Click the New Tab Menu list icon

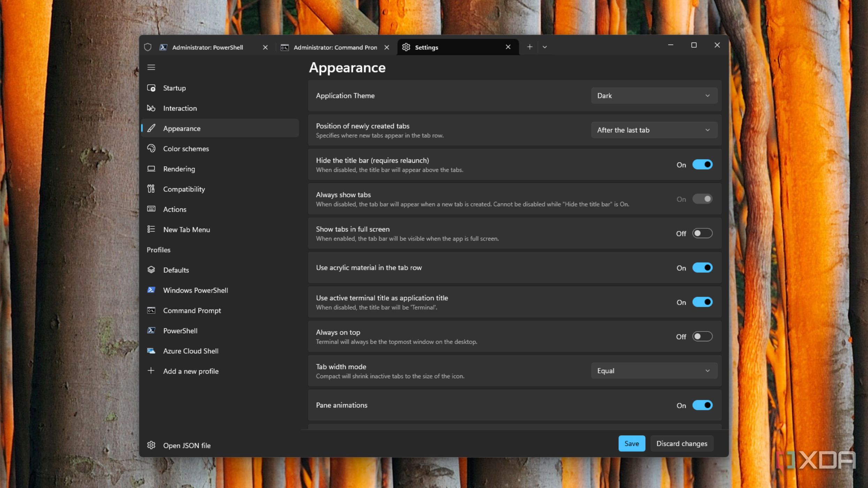pyautogui.click(x=151, y=229)
